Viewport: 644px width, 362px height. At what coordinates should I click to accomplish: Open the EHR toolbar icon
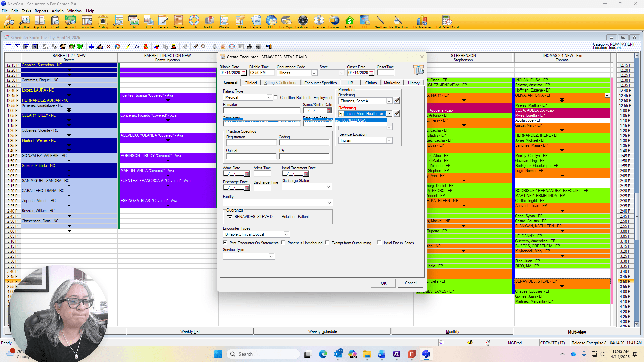271,22
